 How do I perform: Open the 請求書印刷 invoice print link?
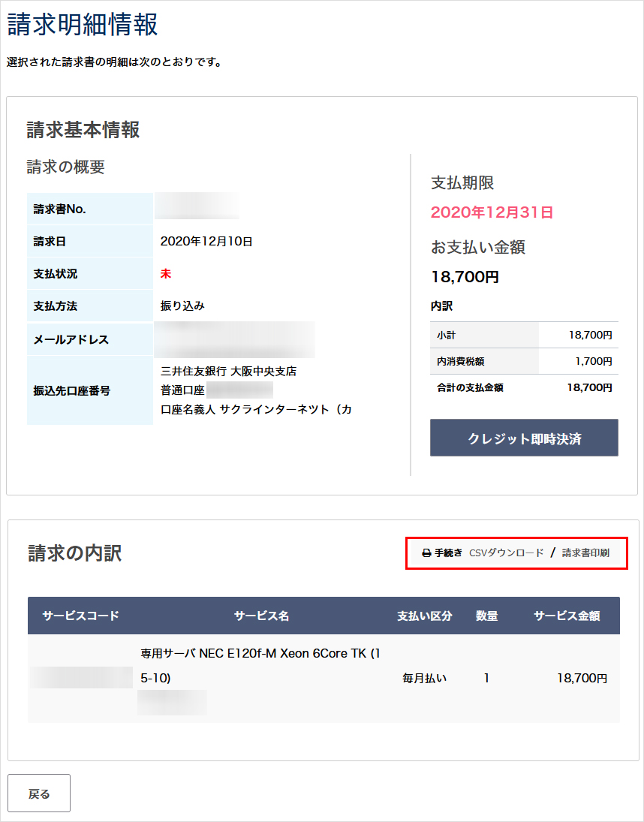click(x=585, y=553)
